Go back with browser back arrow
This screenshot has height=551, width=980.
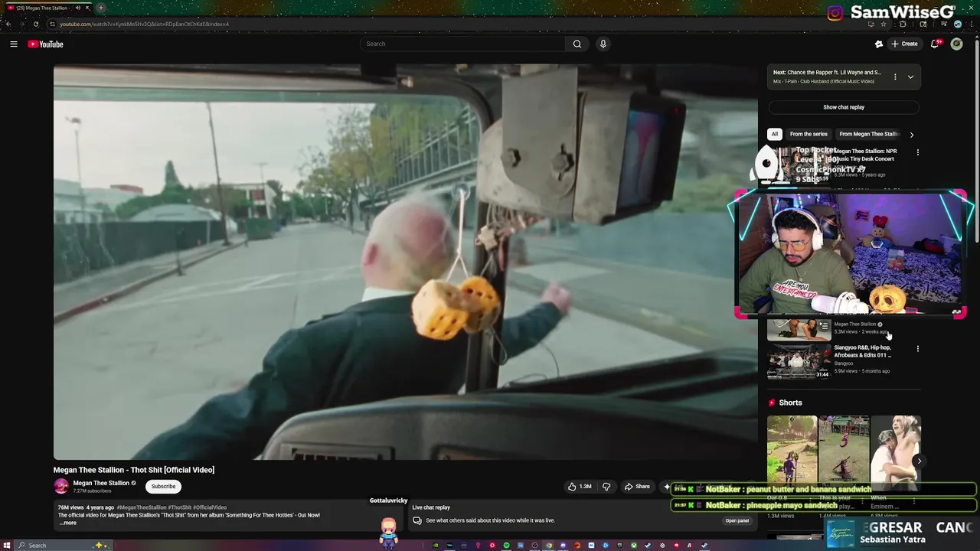pyautogui.click(x=8, y=24)
